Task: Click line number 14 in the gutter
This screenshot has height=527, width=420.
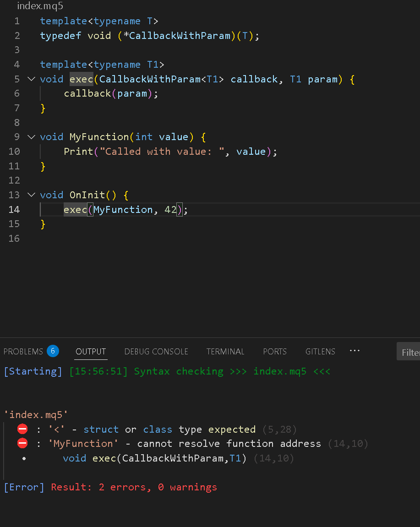Action: 14,210
